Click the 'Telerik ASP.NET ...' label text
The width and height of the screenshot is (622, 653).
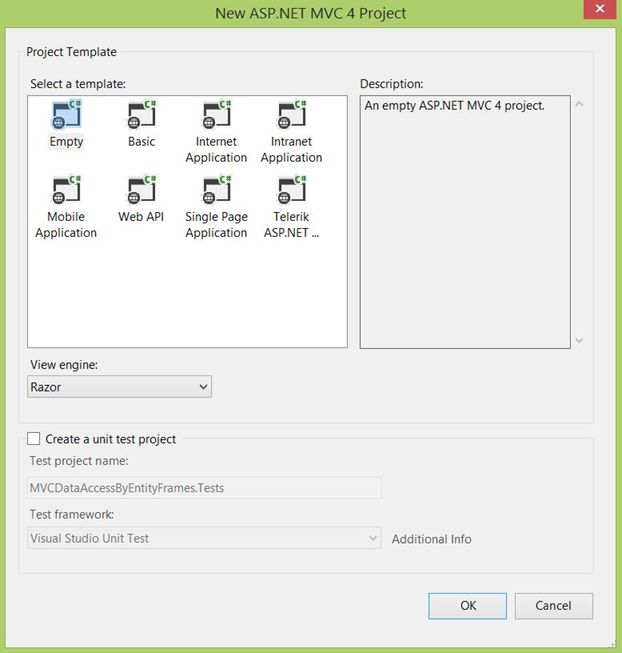(x=291, y=224)
